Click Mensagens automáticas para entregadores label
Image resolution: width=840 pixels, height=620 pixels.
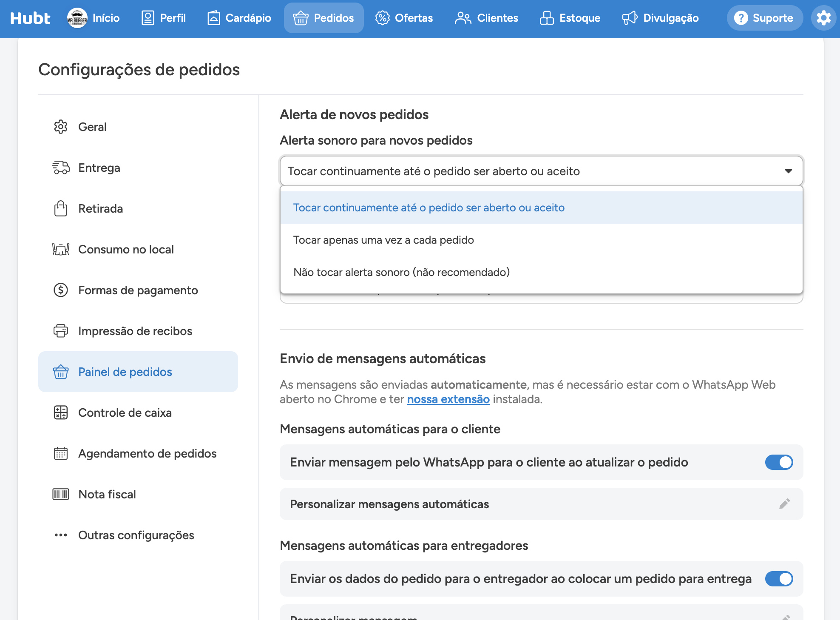point(404,546)
